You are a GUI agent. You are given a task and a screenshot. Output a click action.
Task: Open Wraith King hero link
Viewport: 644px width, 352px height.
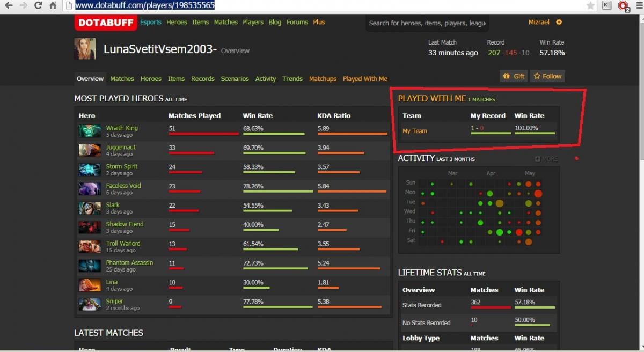pyautogui.click(x=122, y=128)
